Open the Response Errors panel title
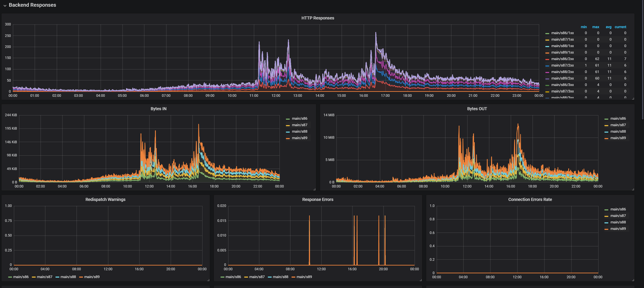The image size is (644, 288). 318,199
